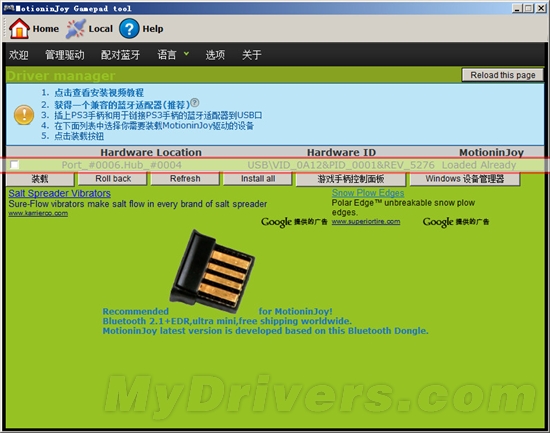This screenshot has height=433, width=550.
Task: Click step 5 点击装载按钮 instruction text
Action: [x=79, y=136]
